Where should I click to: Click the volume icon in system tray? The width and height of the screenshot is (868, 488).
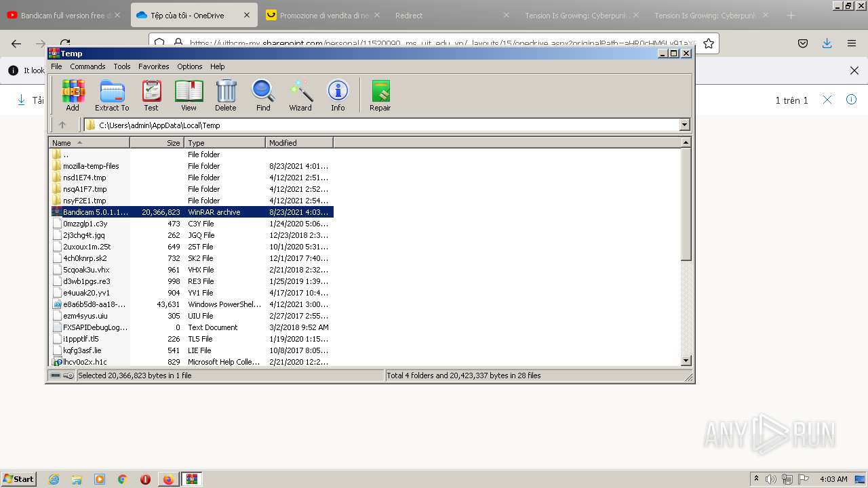(771, 479)
